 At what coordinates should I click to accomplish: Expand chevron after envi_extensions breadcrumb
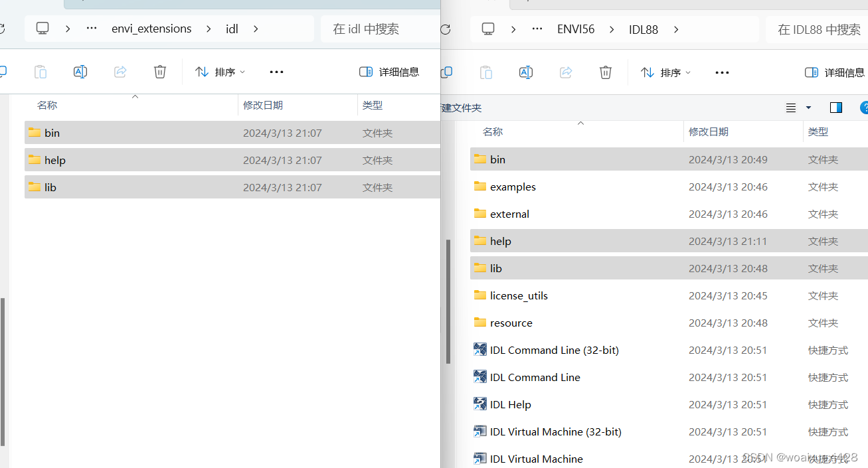(x=209, y=29)
